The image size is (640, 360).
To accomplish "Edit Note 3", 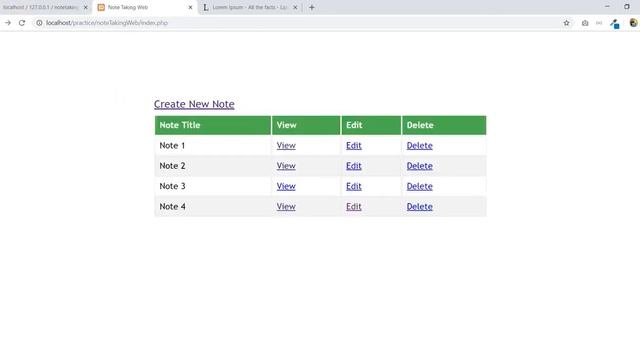I will tap(354, 187).
